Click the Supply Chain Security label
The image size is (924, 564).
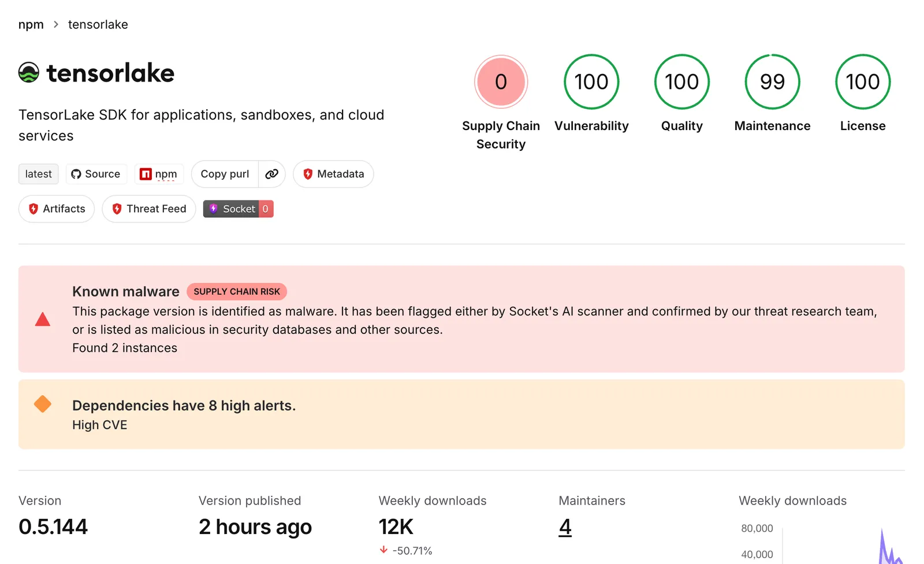point(501,135)
